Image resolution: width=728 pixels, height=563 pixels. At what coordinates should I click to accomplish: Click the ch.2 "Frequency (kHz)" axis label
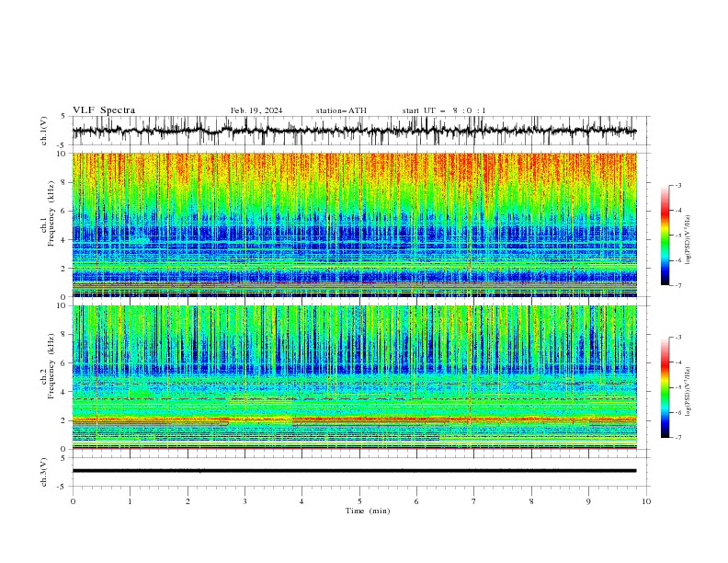point(51,366)
